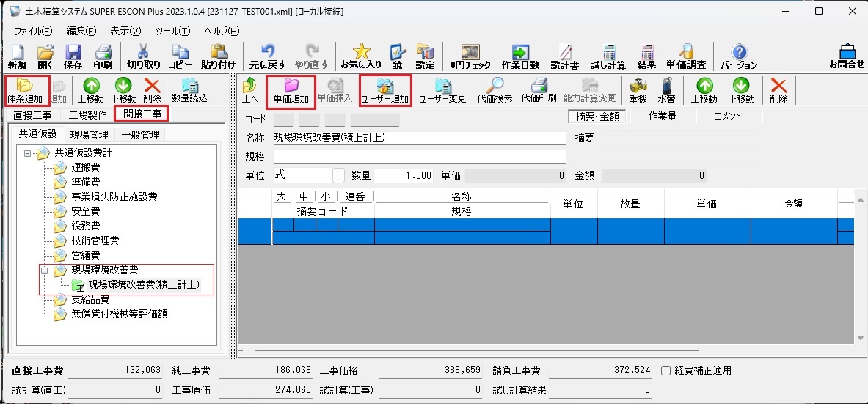This screenshot has width=868, height=404.
Task: Collapse the 共通仮設費計 tree node
Action: pos(28,153)
